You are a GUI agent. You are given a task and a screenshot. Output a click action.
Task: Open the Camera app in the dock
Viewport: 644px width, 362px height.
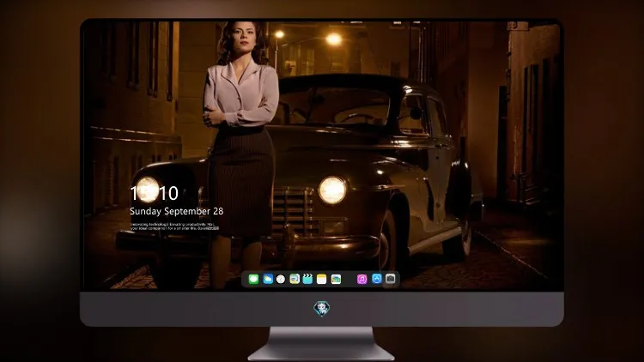click(391, 279)
